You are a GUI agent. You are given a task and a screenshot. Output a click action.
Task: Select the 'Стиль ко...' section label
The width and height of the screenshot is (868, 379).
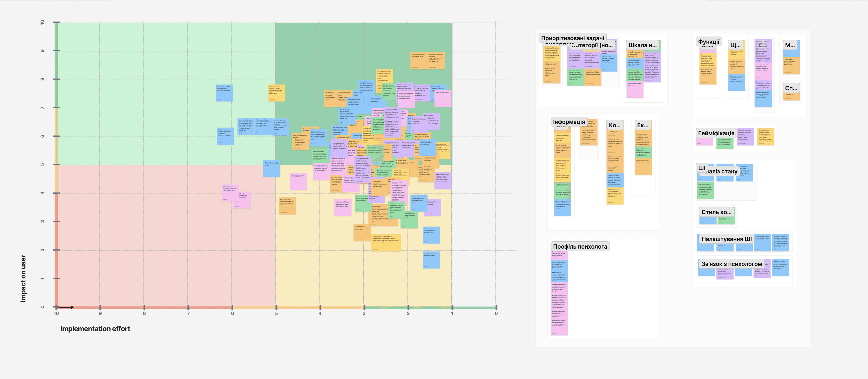[x=716, y=212]
